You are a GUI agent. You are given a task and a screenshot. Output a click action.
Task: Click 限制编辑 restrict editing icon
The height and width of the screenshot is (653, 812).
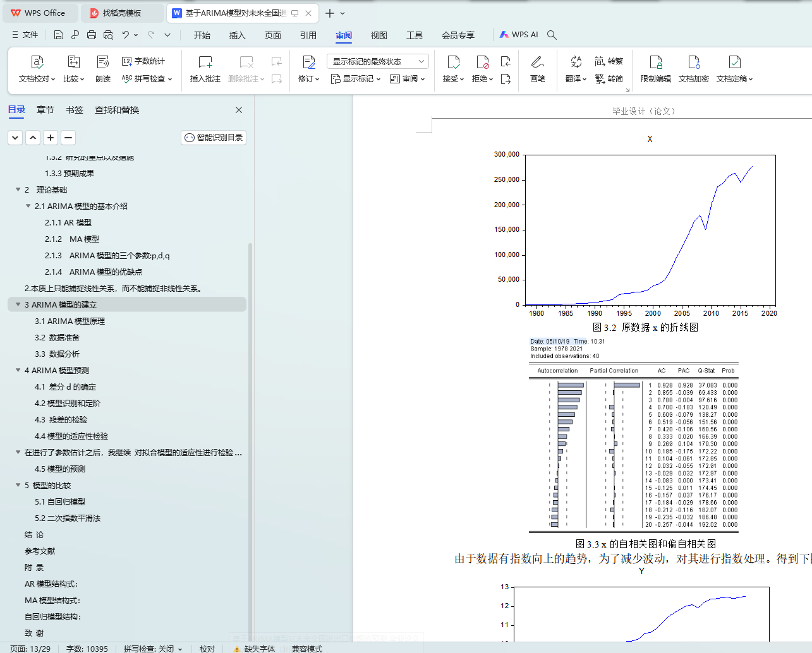coord(656,62)
